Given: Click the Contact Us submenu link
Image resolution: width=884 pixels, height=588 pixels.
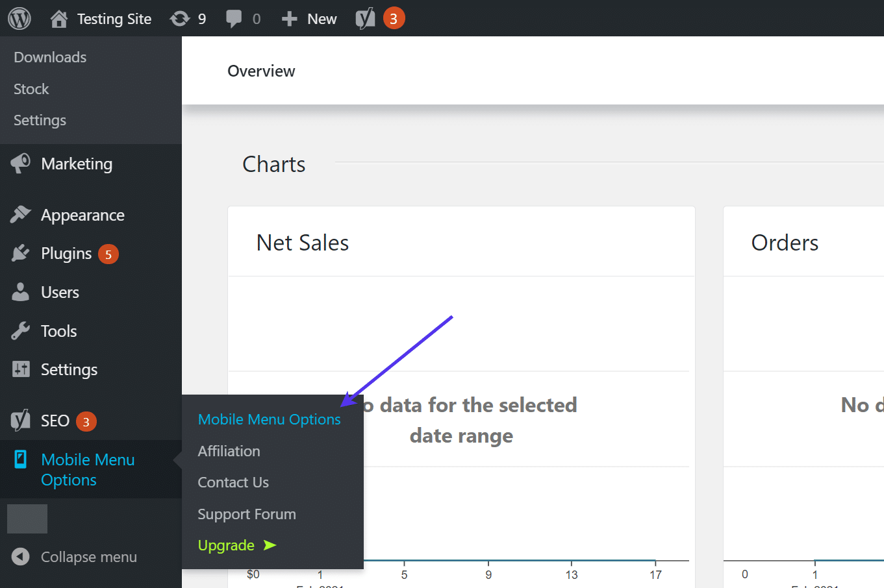Looking at the screenshot, I should click(x=233, y=482).
